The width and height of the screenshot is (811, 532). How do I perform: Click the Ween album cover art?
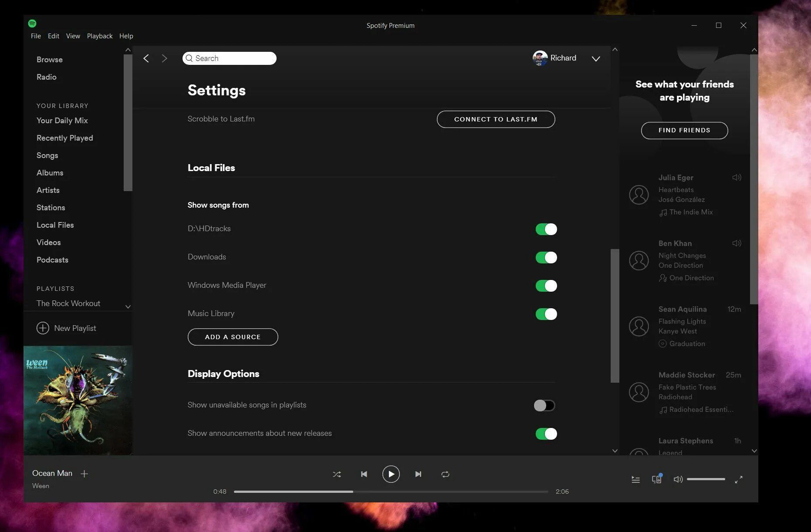coord(78,401)
